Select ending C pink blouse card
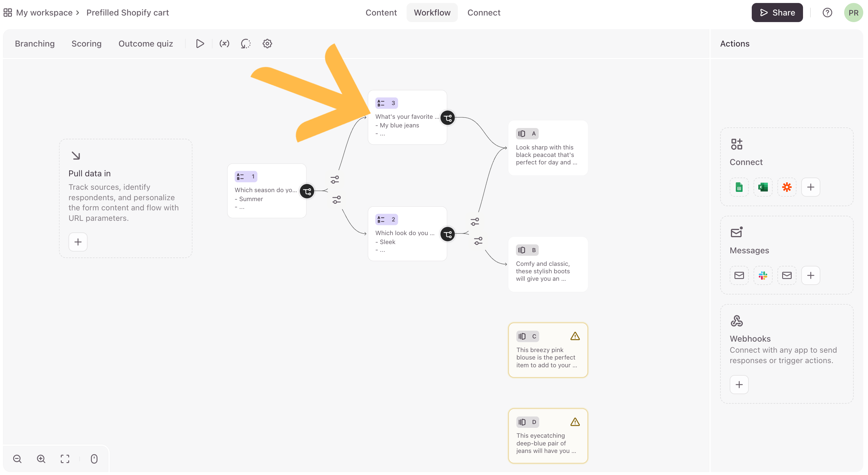This screenshot has width=868, height=475. pos(548,350)
